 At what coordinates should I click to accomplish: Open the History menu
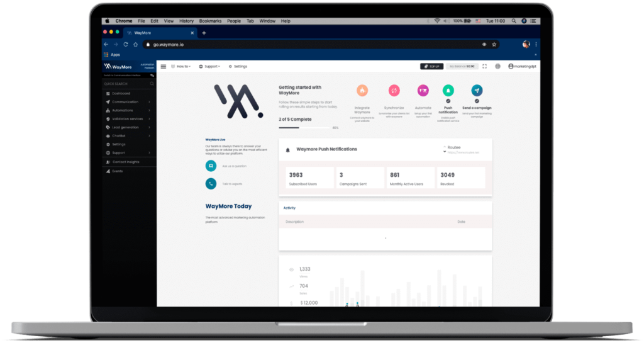(x=186, y=21)
